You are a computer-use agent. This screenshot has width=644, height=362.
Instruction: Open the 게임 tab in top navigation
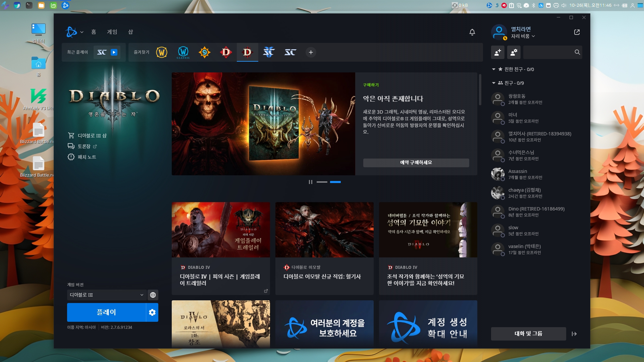point(112,32)
